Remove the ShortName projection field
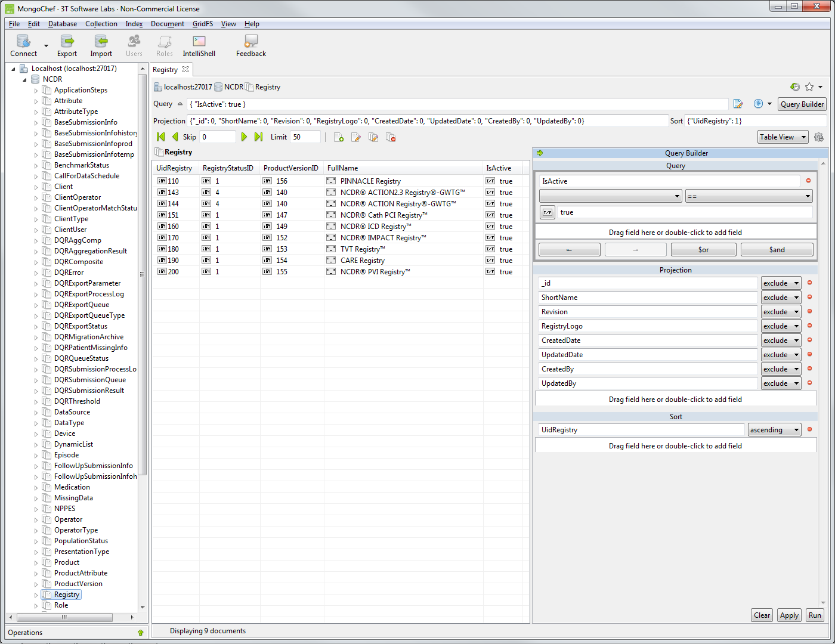 [x=809, y=297]
